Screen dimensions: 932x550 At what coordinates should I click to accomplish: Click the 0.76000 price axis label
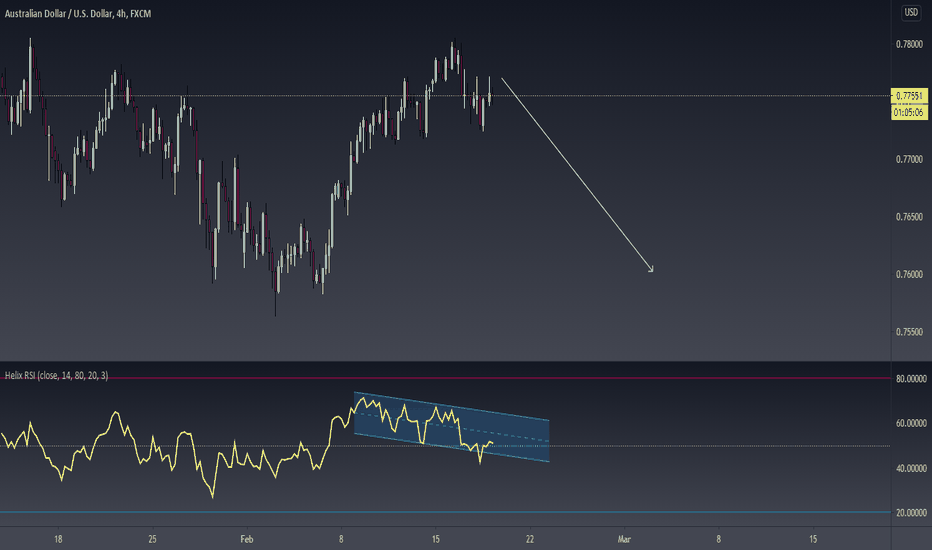(909, 274)
